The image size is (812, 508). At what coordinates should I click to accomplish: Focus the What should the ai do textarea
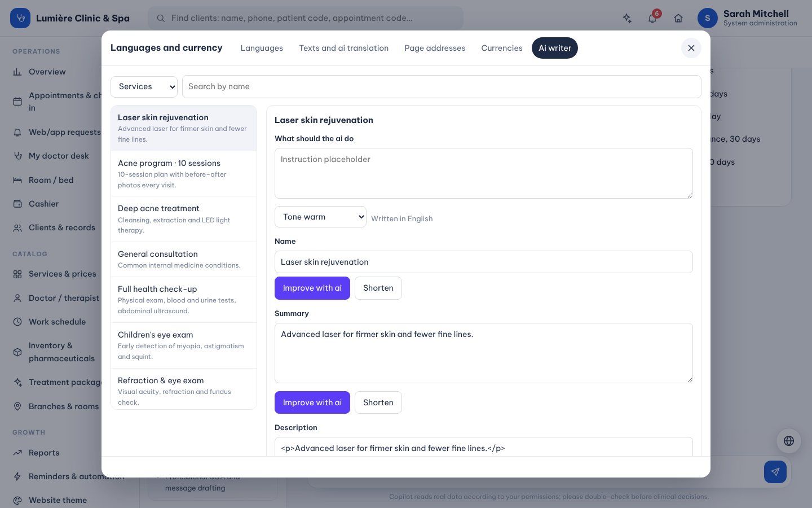point(484,173)
